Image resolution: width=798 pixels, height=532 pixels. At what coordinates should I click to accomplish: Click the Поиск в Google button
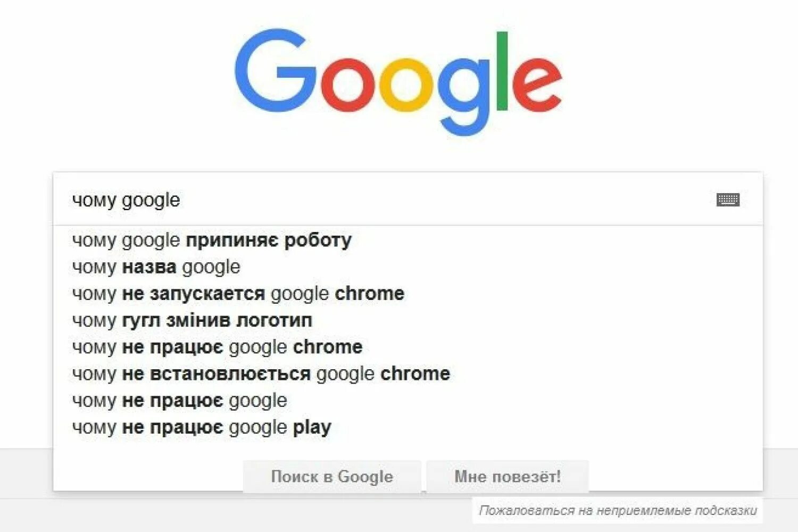[x=332, y=476]
